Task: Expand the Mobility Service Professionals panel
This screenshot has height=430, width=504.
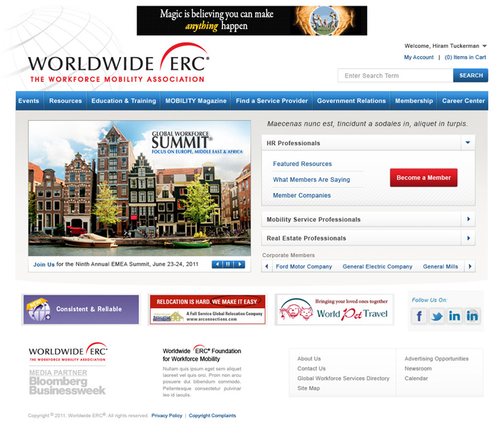Action: (369, 219)
